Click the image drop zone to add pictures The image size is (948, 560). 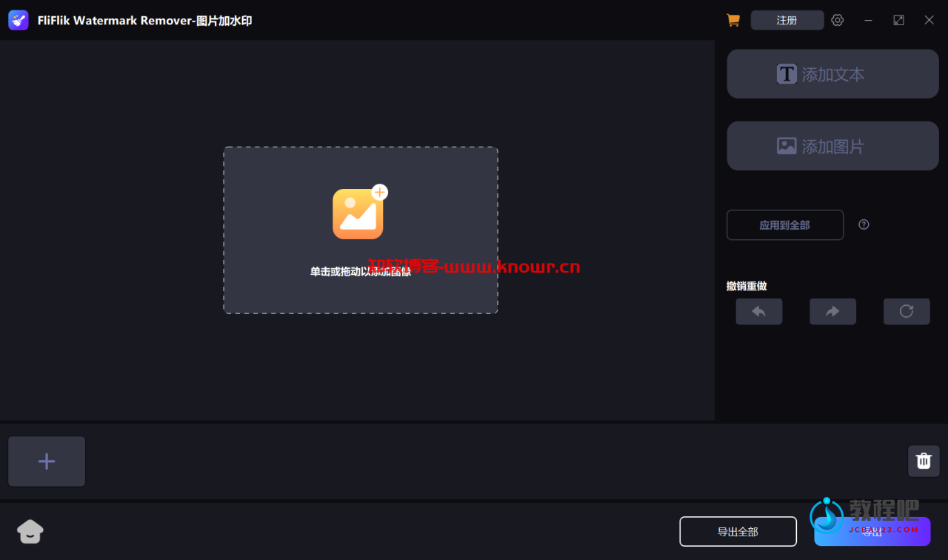pos(361,230)
